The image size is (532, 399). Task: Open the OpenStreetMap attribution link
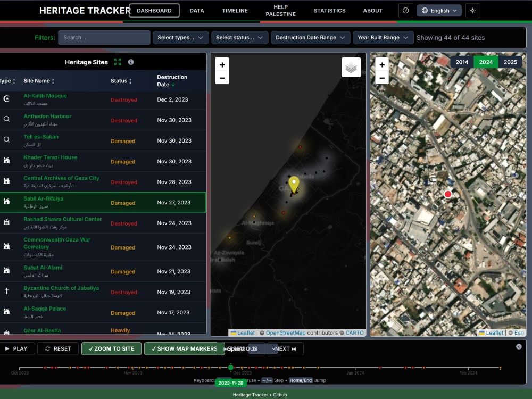(285, 333)
